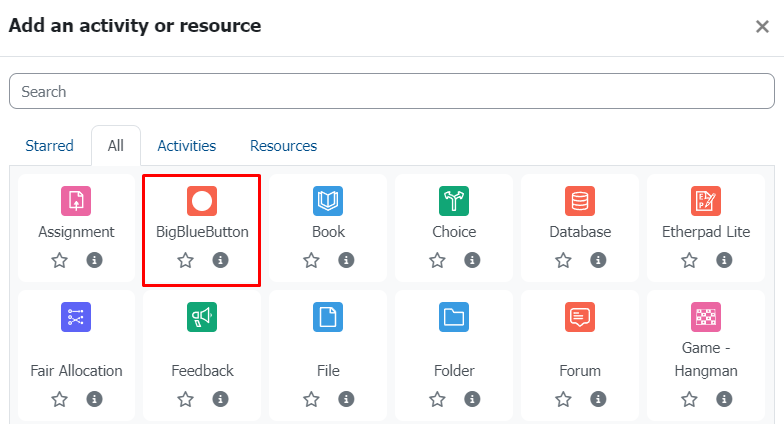Add a Forum activity icon
The width and height of the screenshot is (784, 424).
[580, 317]
